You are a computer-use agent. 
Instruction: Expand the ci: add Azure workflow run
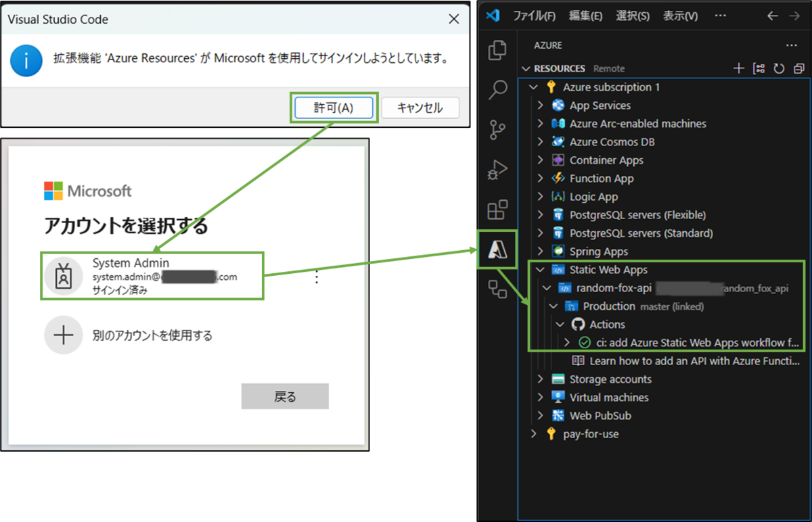point(567,343)
